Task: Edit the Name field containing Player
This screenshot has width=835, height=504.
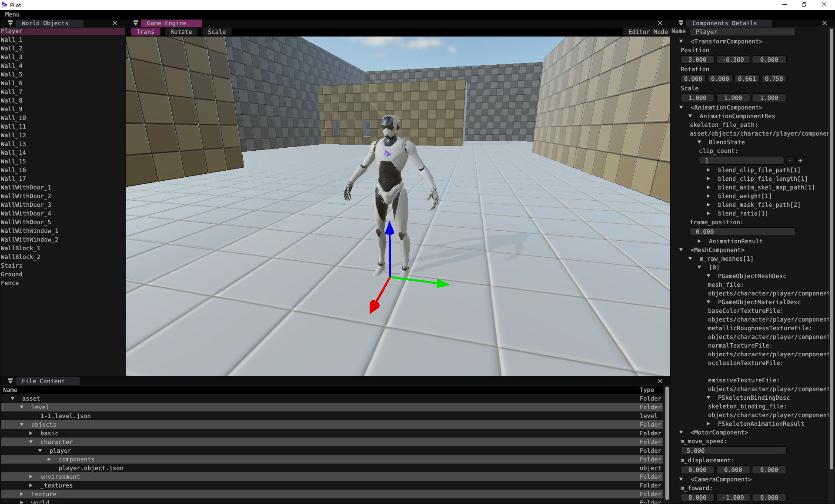Action: point(742,32)
